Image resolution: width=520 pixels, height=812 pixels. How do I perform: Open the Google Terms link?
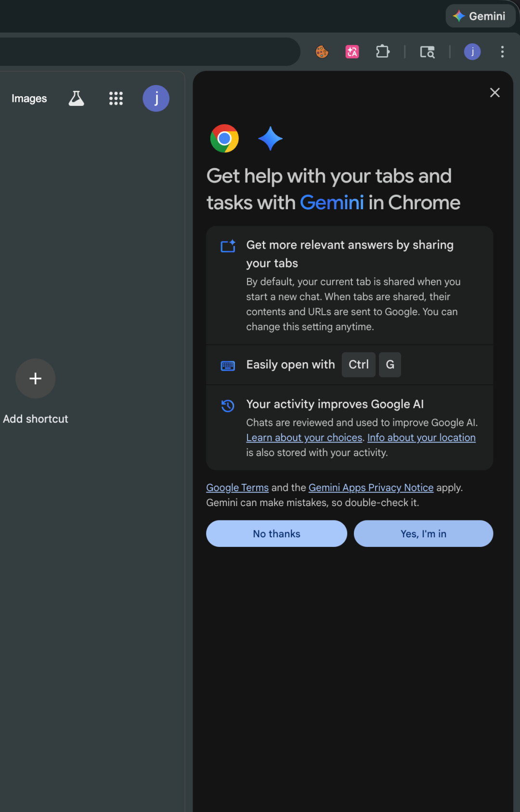(x=237, y=488)
